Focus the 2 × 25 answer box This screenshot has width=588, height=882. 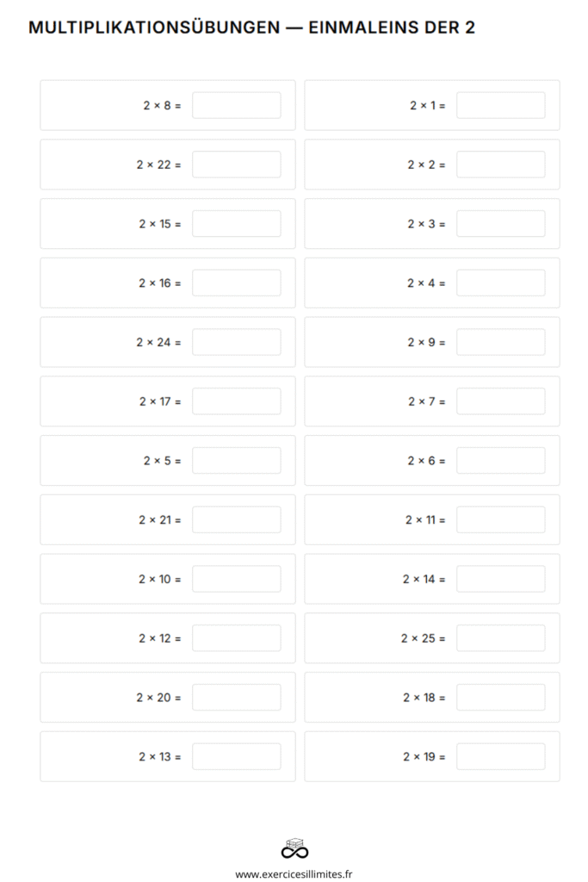[500, 638]
